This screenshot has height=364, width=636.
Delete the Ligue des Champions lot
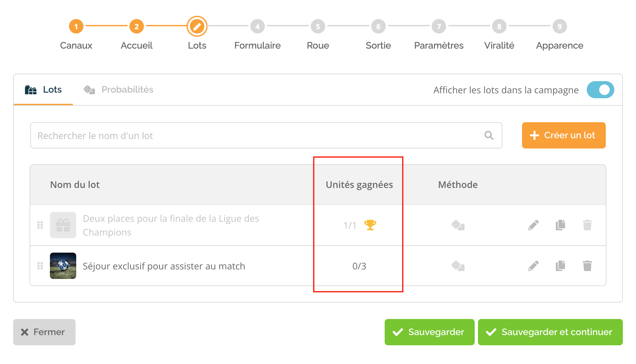(x=587, y=225)
